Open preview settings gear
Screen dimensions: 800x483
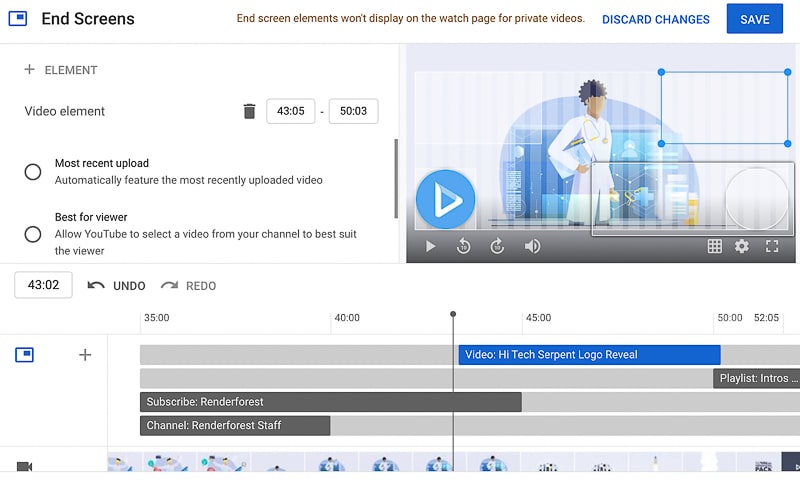coord(741,246)
